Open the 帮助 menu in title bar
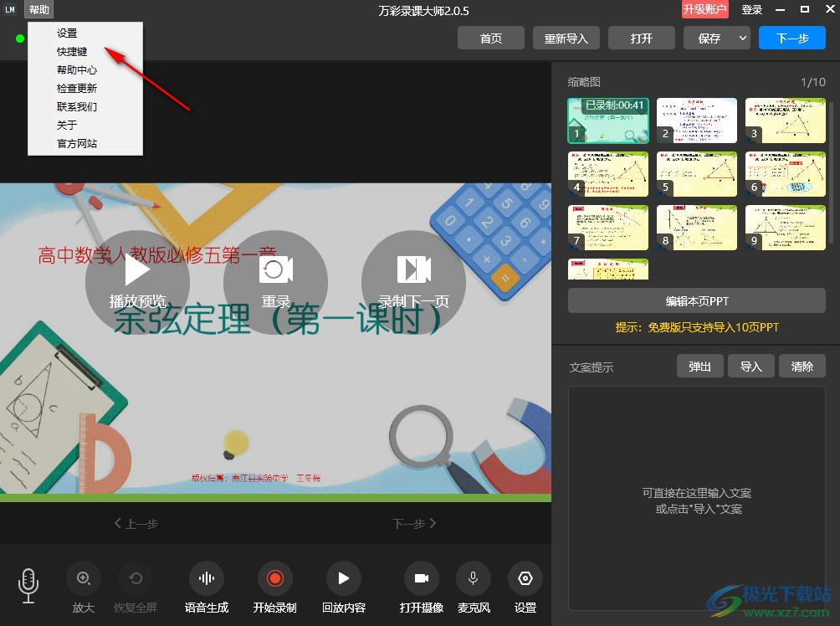The image size is (840, 626). 38,10
